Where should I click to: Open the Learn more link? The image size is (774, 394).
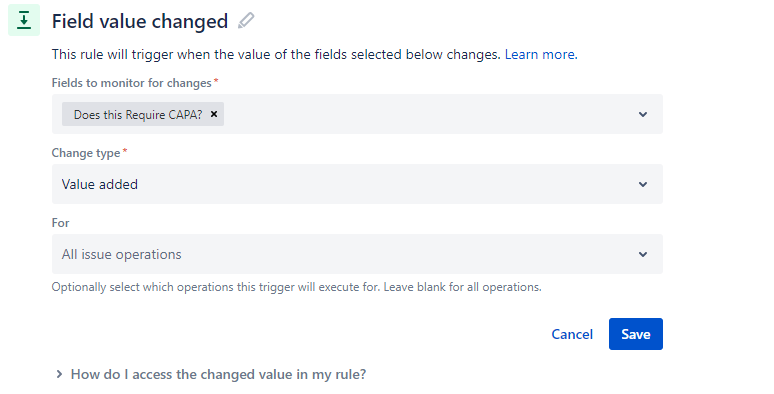pos(541,54)
